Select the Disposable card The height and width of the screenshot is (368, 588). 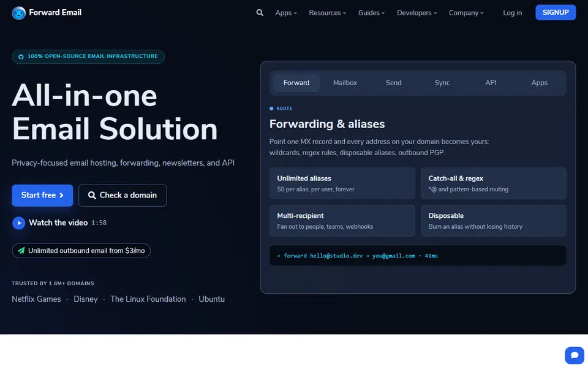tap(494, 220)
